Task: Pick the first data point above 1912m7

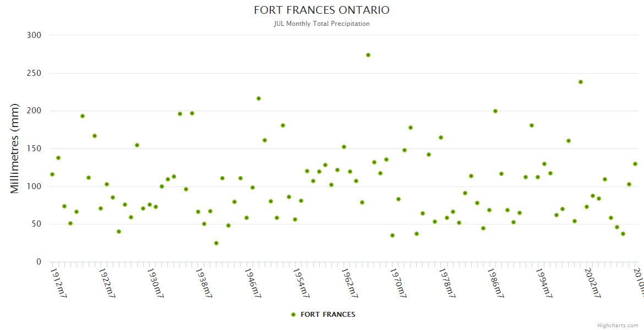Action: coord(52,174)
